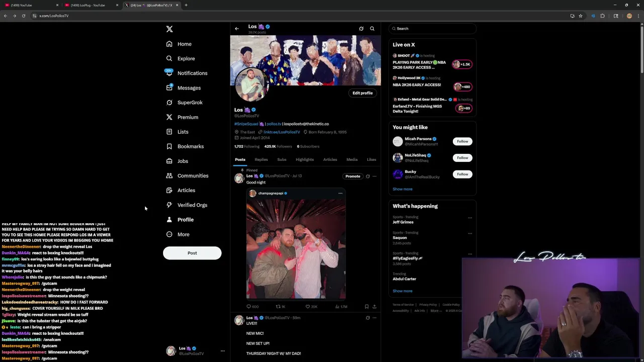Open Jobs briefcase icon
The width and height of the screenshot is (644, 362).
pyautogui.click(x=170, y=161)
